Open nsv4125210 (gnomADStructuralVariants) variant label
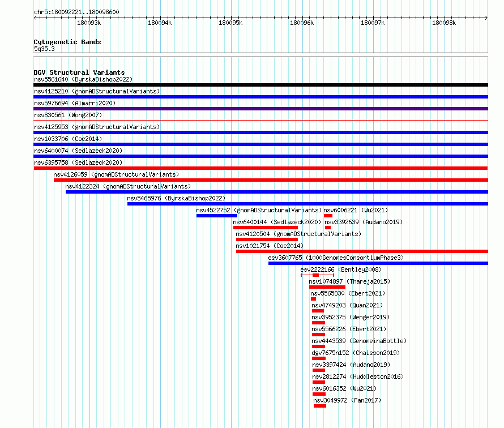Viewport: 504px width, 428px height. point(97,91)
